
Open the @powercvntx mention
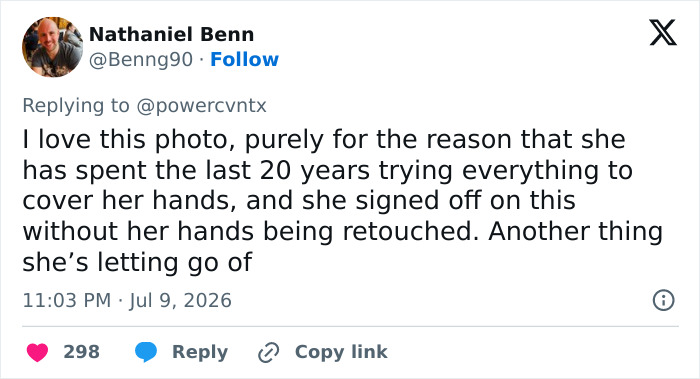point(201,106)
